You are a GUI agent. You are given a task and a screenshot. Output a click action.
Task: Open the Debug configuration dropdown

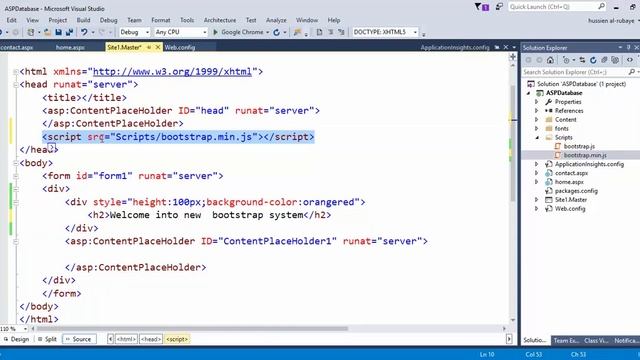pyautogui.click(x=147, y=32)
